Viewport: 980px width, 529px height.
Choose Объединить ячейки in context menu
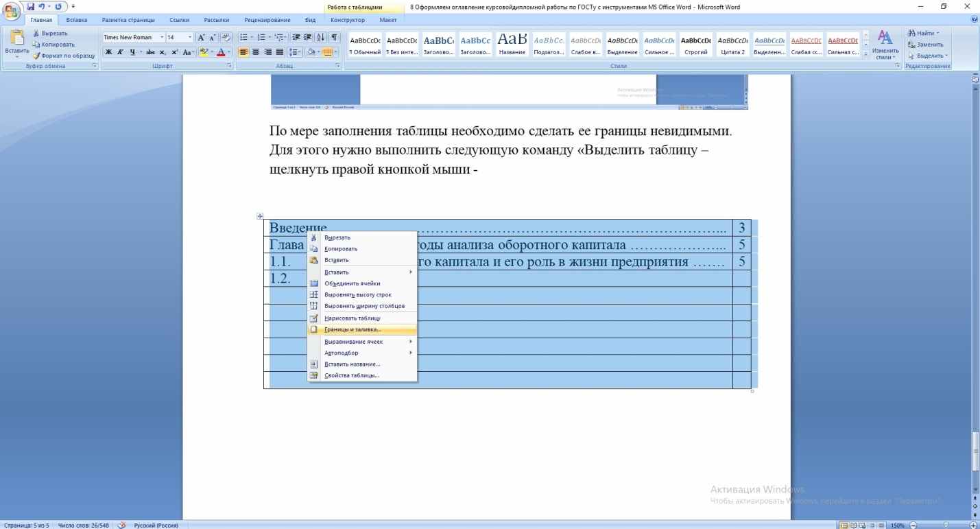pyautogui.click(x=362, y=283)
